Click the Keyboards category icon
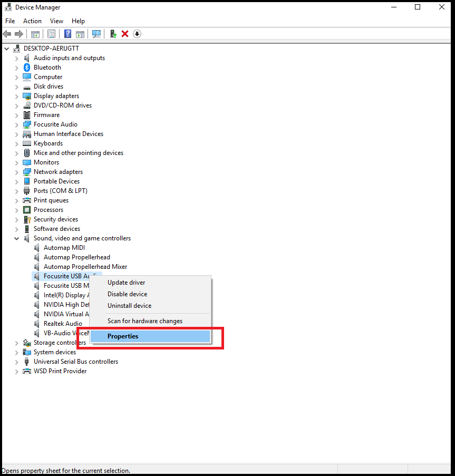Screen dimensions: 455x476 point(27,143)
